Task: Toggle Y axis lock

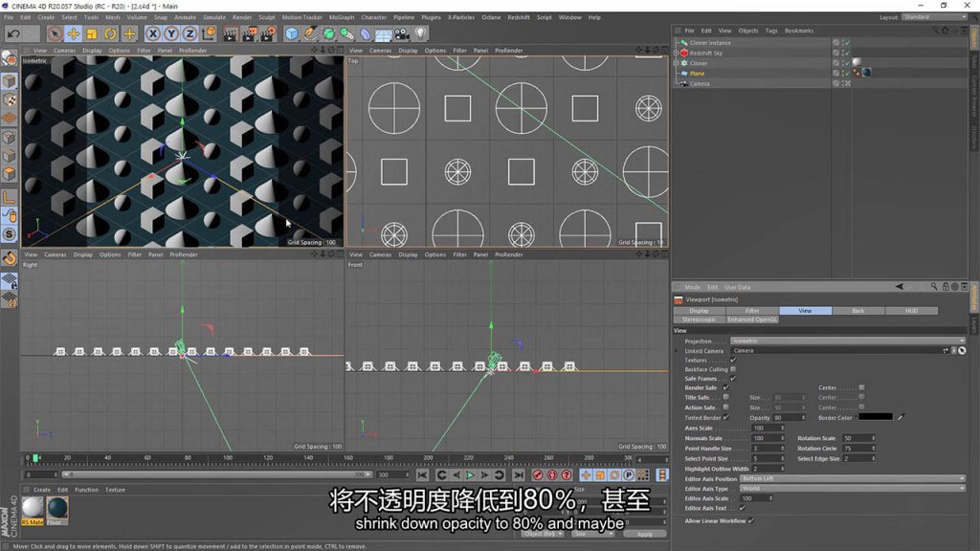Action: click(171, 33)
